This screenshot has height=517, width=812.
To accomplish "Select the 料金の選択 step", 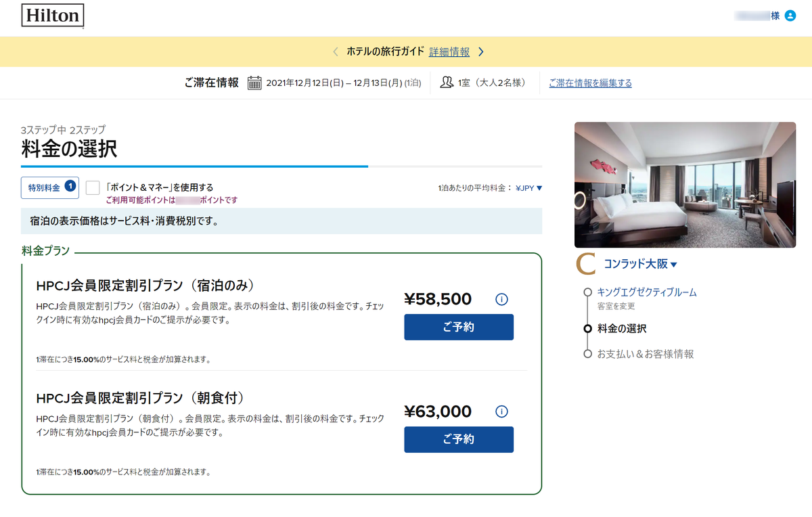I will [x=622, y=329].
